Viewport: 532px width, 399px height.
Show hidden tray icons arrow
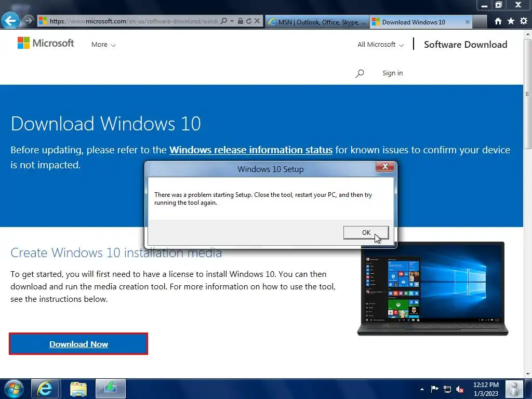pos(422,389)
